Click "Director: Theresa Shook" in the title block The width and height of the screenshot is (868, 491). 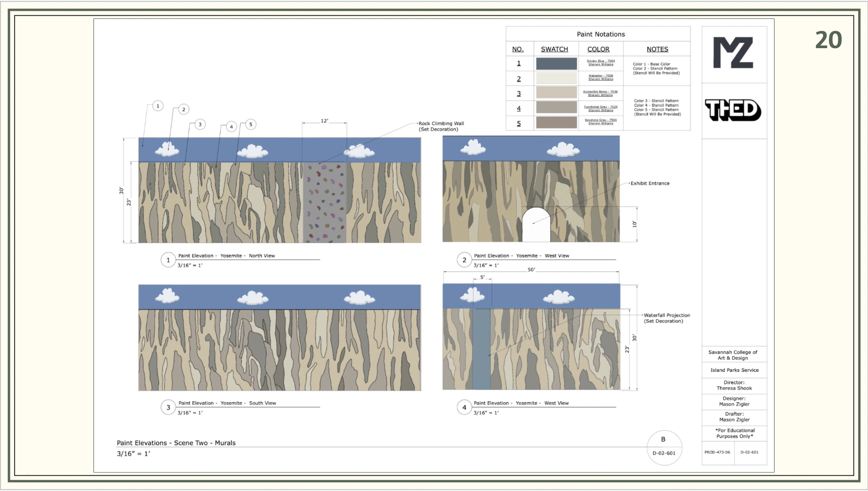(734, 385)
